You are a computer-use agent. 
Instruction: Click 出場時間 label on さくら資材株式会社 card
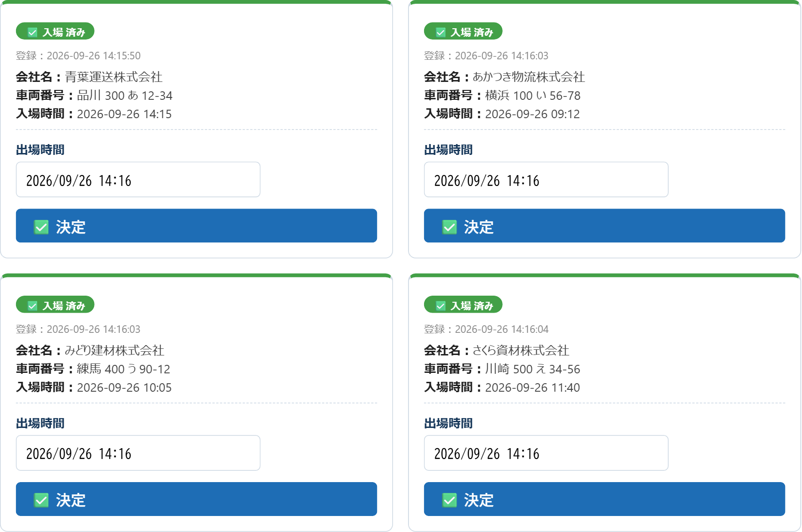[449, 423]
